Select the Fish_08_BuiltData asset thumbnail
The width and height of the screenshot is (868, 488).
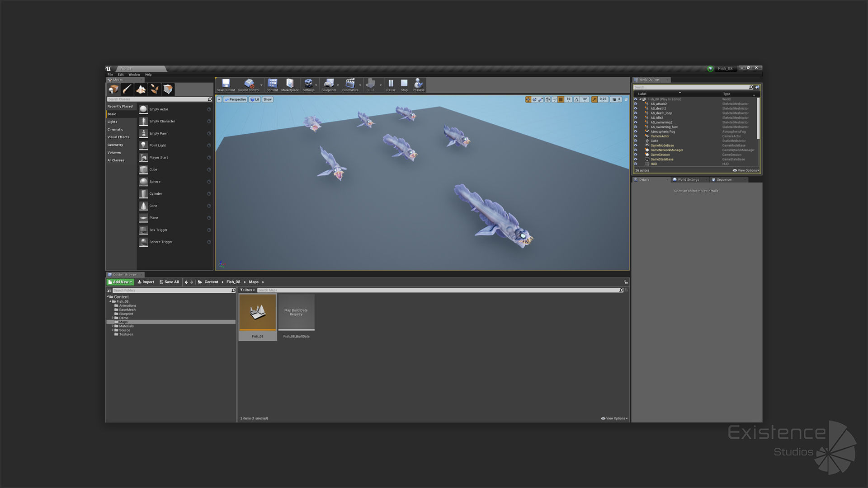point(296,313)
